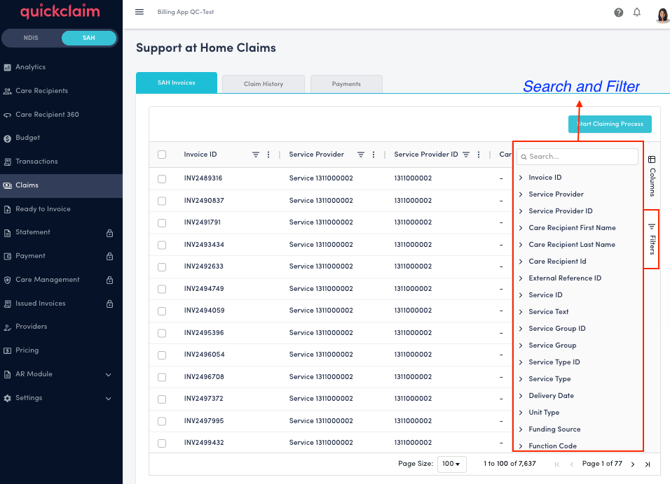670x484 pixels.
Task: Open the Filters side panel tab
Action: [652, 240]
